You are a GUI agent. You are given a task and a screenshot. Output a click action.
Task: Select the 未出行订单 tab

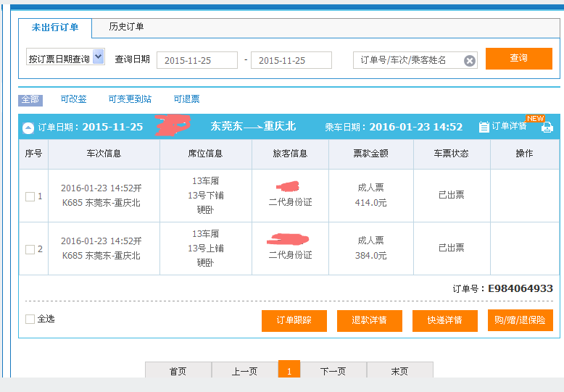[x=55, y=28]
